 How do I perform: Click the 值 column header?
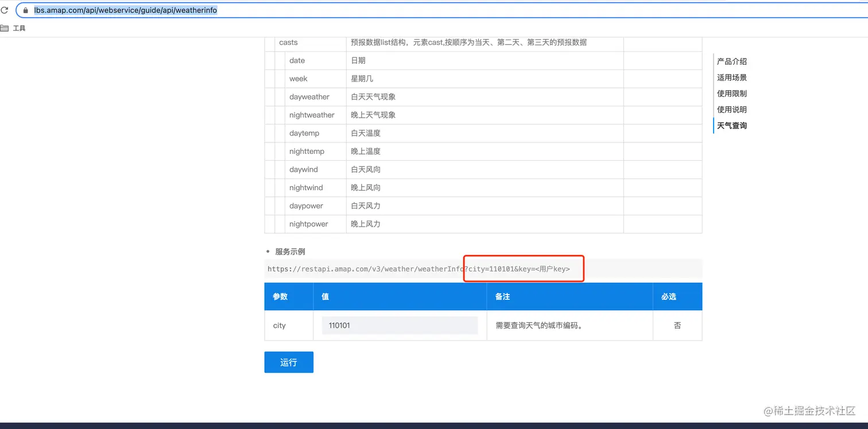pyautogui.click(x=400, y=296)
